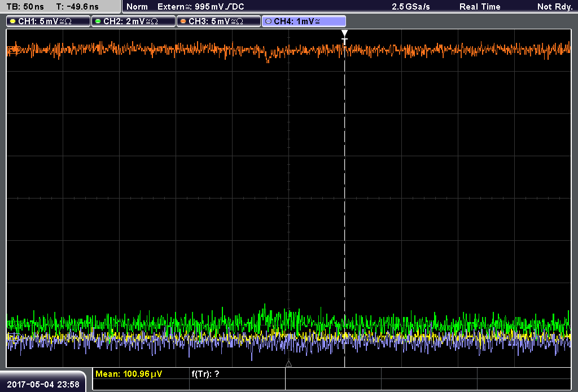Select the CH1 5 mV channel tab
Viewport: 578px width, 392px height.
coord(49,21)
